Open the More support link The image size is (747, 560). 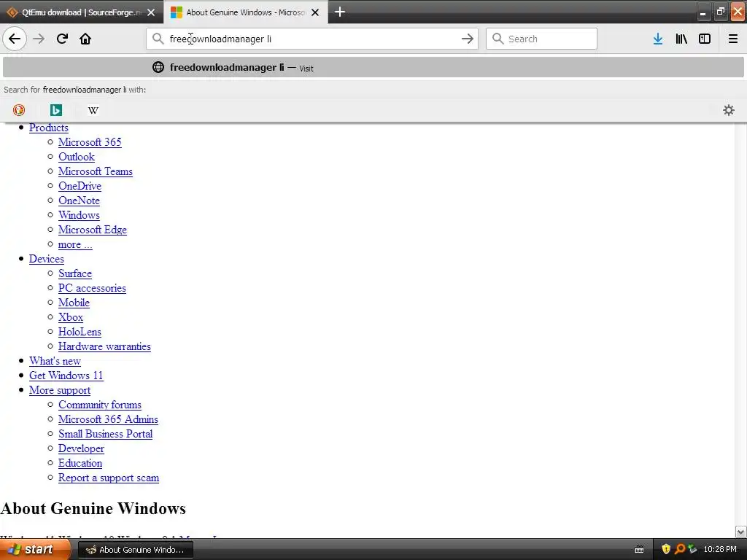pos(60,390)
